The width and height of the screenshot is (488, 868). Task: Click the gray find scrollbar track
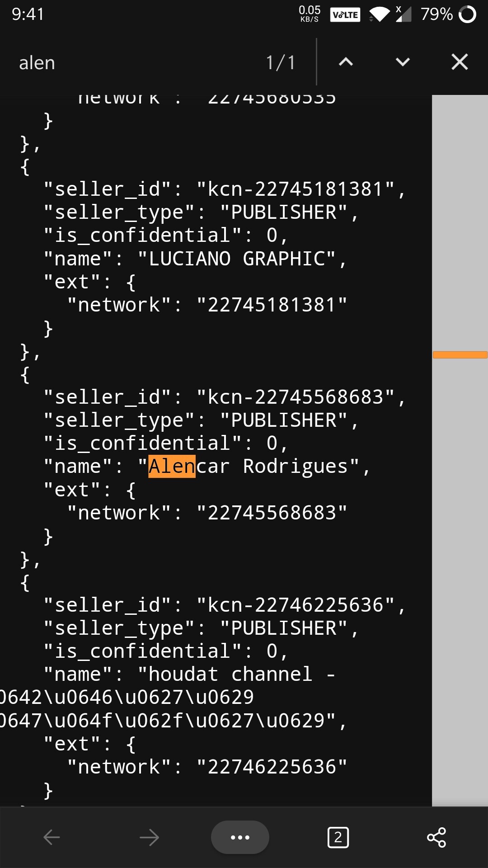tap(460, 450)
